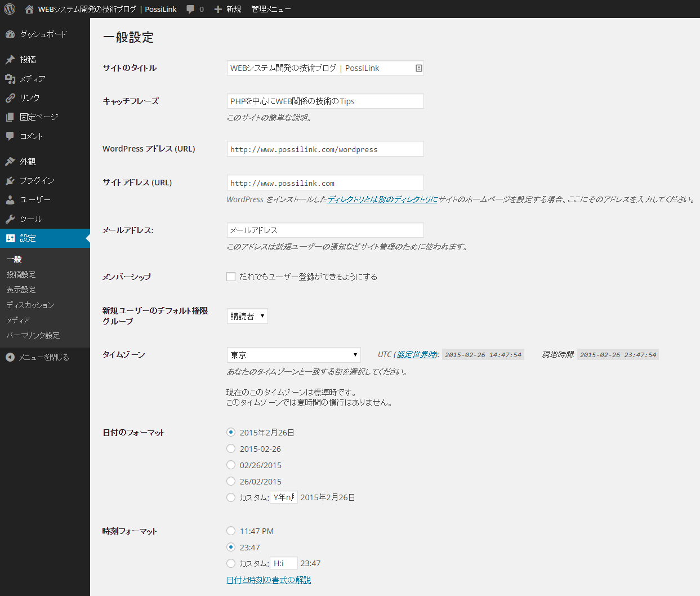
Task: Click custom time format H:i field
Action: click(284, 563)
